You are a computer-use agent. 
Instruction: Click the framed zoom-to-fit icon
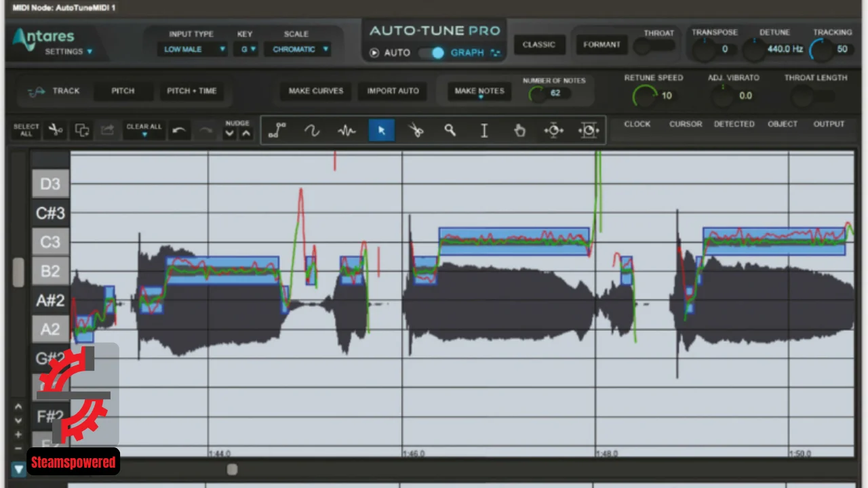[588, 130]
